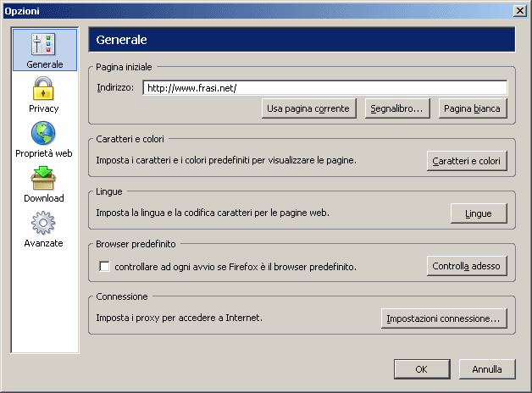Viewport: 532px width, 393px height.
Task: Click the blue Generale header banner
Action: [302, 40]
